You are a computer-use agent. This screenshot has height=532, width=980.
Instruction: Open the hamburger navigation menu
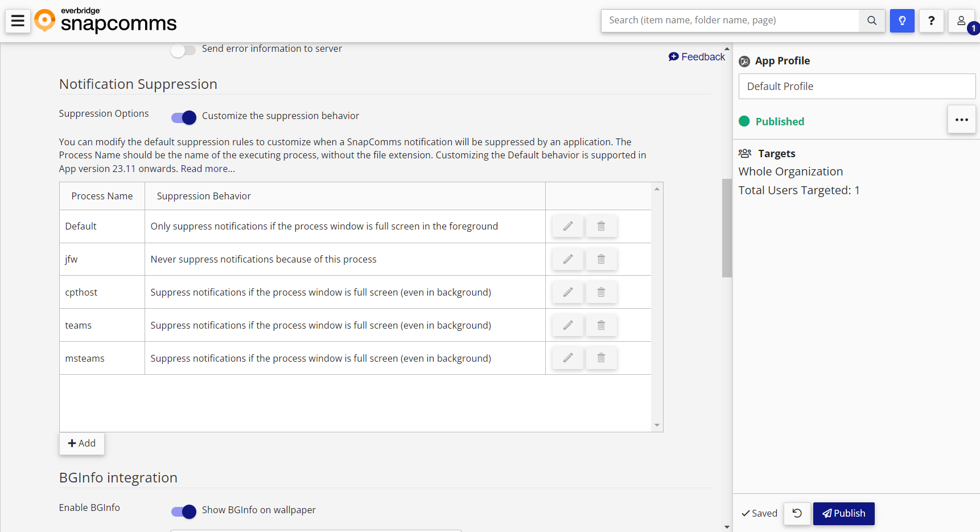pos(18,21)
